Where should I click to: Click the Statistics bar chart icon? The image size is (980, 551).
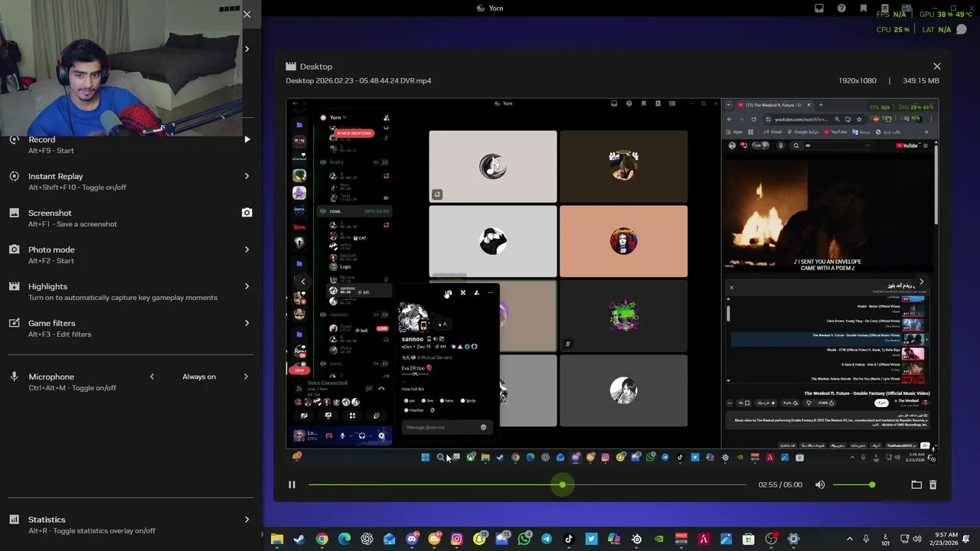(x=14, y=520)
